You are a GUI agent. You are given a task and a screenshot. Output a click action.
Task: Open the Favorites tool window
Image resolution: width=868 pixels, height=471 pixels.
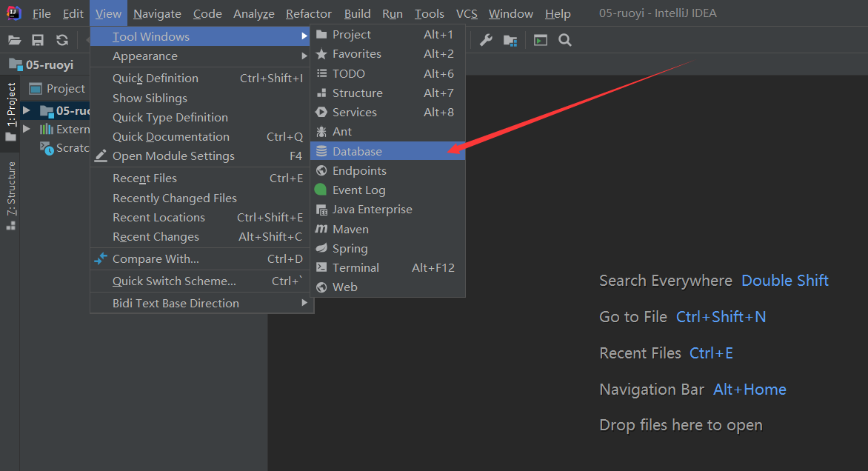pyautogui.click(x=387, y=53)
